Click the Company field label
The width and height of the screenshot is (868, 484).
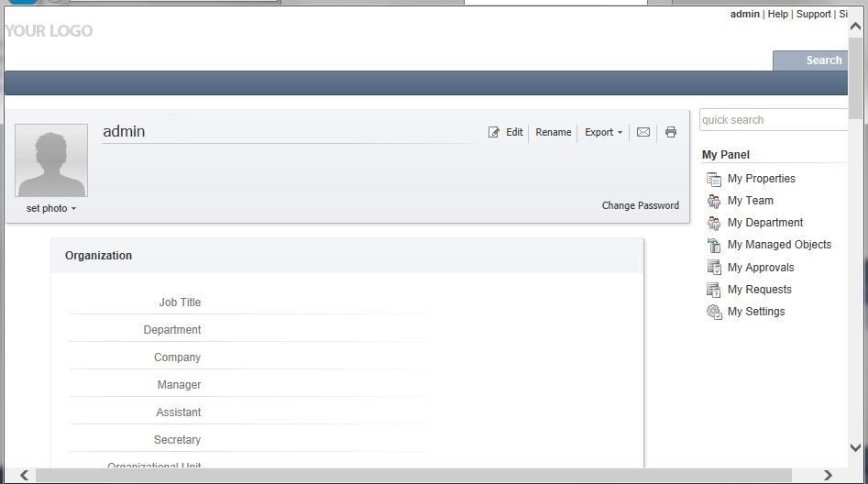tap(177, 357)
